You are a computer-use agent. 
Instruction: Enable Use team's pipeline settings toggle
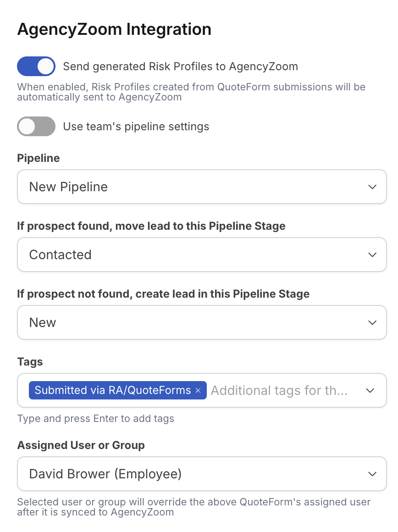(x=36, y=127)
